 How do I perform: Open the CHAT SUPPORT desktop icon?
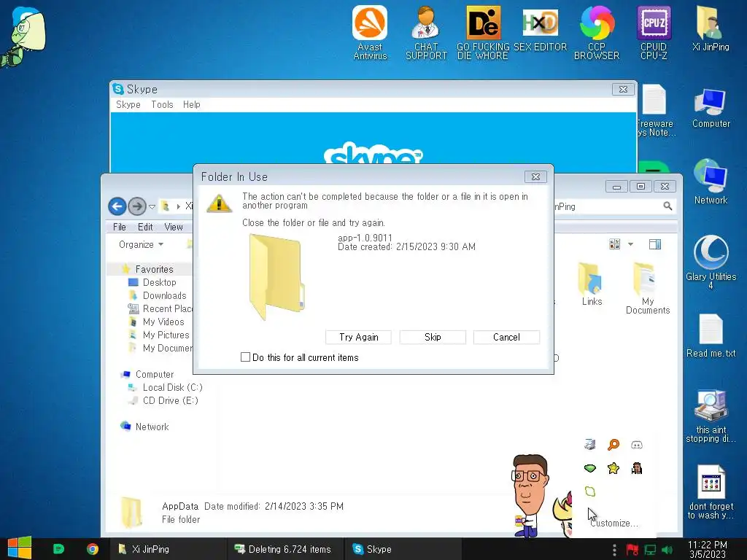pyautogui.click(x=426, y=32)
